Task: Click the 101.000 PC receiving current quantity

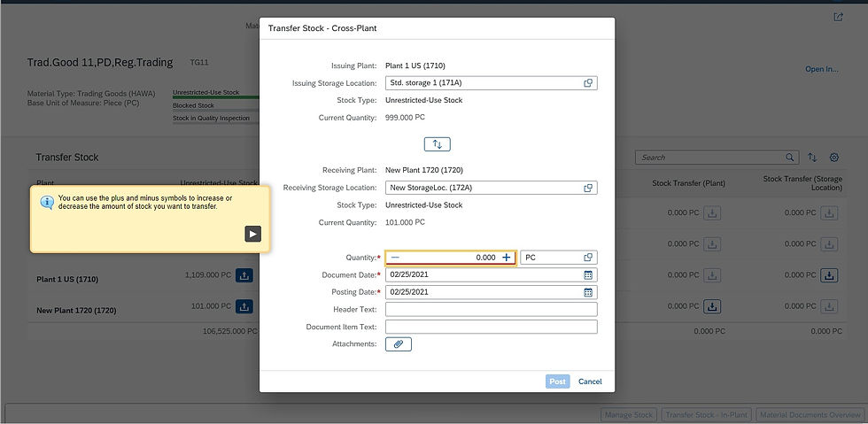Action: tap(406, 222)
